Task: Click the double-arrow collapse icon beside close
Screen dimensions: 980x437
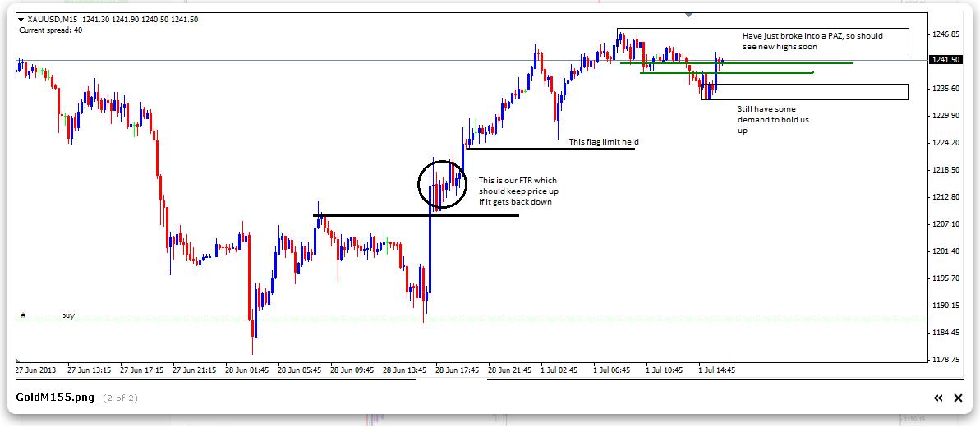Action: point(937,398)
